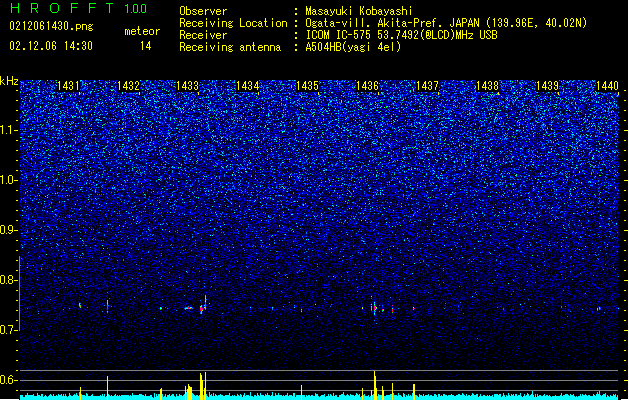Click the 1.1 frequency axis label
629x400 pixels.
[9, 130]
